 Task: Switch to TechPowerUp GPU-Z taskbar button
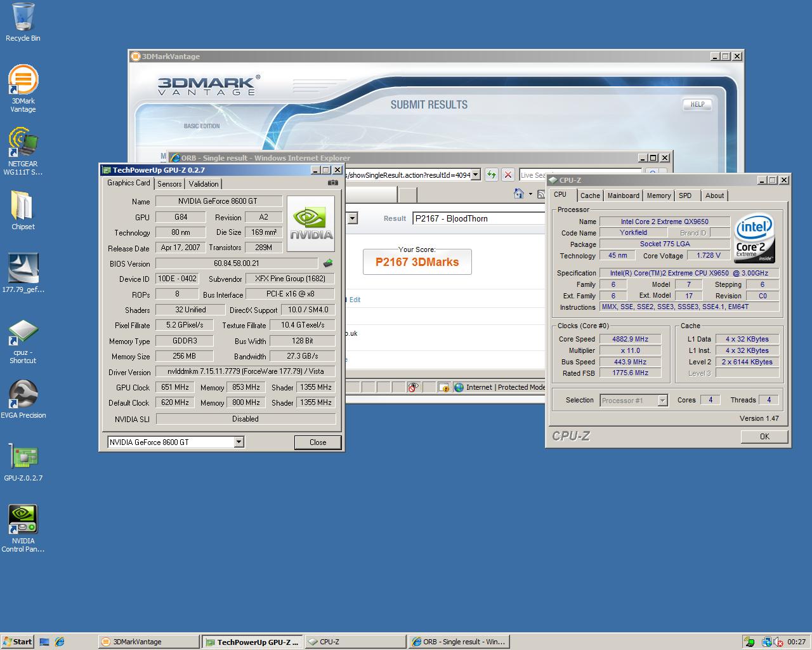tap(252, 642)
